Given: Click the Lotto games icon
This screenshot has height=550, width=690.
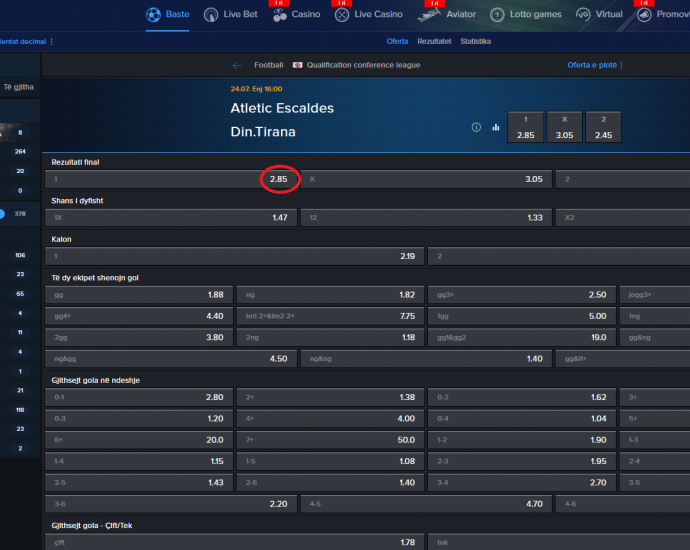Looking at the screenshot, I should click(x=497, y=15).
